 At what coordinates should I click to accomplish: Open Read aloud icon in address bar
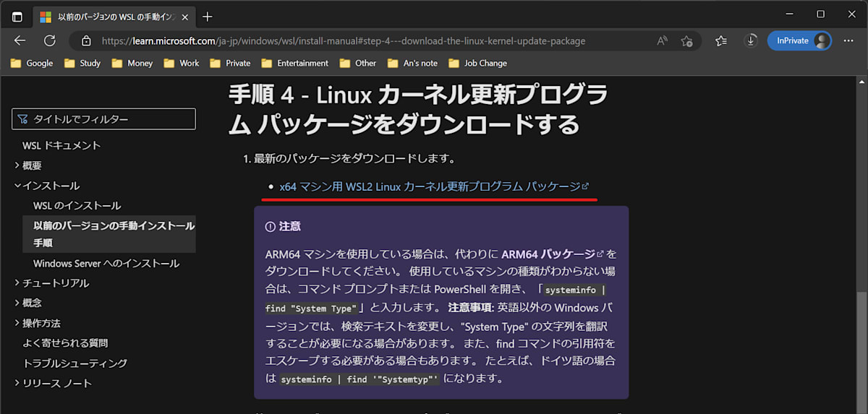point(662,41)
